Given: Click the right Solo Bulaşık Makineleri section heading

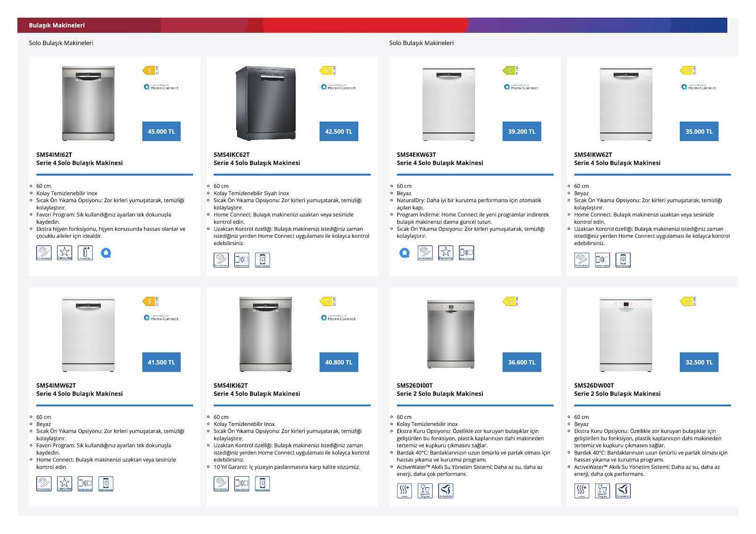Looking at the screenshot, I should pyautogui.click(x=421, y=43).
